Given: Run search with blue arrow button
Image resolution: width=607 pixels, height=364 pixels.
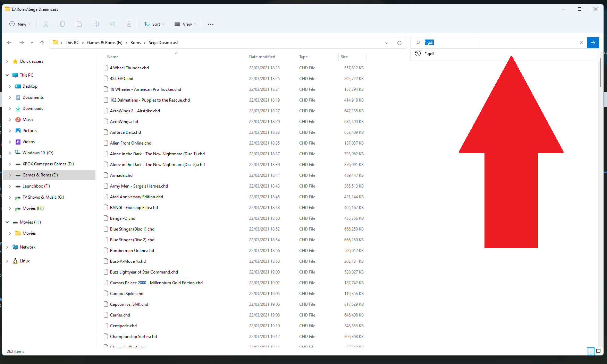Looking at the screenshot, I should (x=593, y=43).
